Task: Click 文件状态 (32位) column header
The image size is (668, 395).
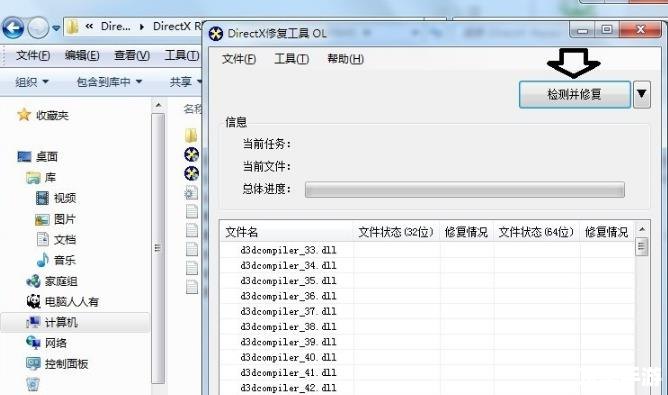Action: click(x=396, y=232)
